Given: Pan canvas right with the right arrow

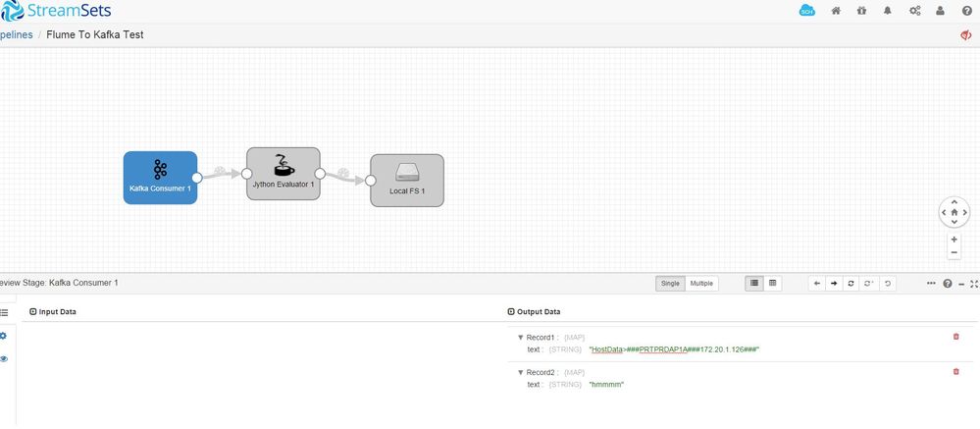Looking at the screenshot, I should 965,213.
